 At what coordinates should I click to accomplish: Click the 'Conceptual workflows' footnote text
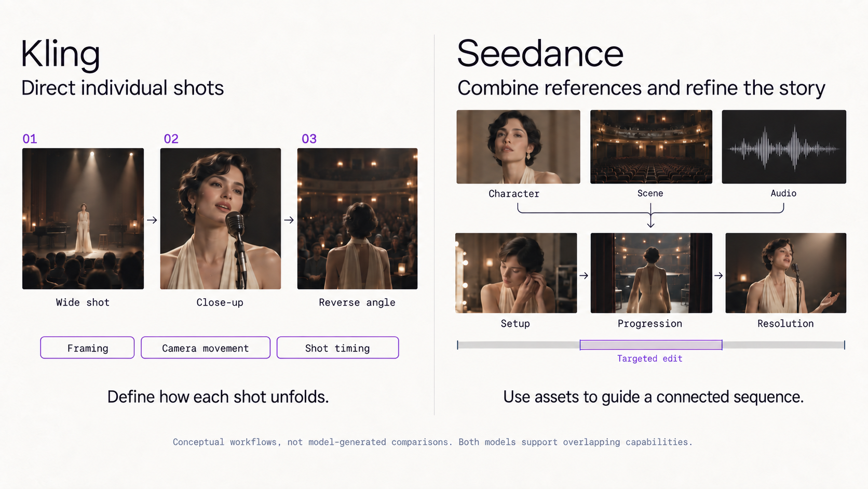coord(432,442)
